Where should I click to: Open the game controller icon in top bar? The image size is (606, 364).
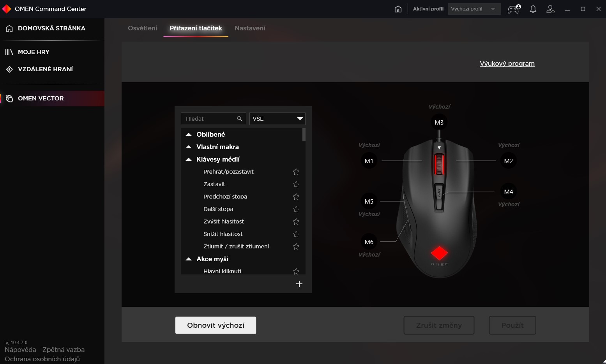(x=514, y=9)
